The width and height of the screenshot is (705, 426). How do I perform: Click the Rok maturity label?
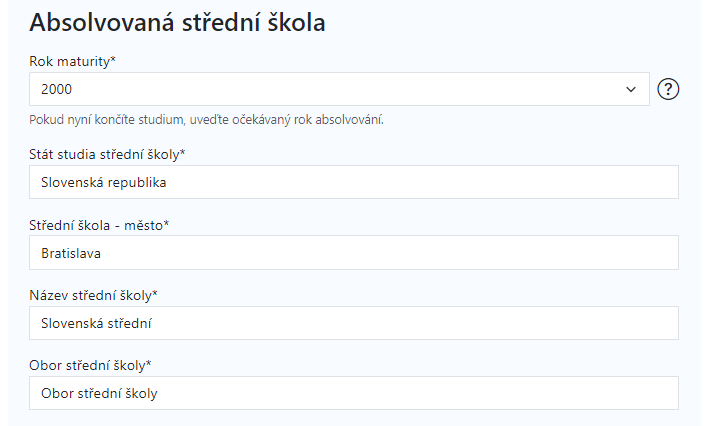click(x=72, y=61)
